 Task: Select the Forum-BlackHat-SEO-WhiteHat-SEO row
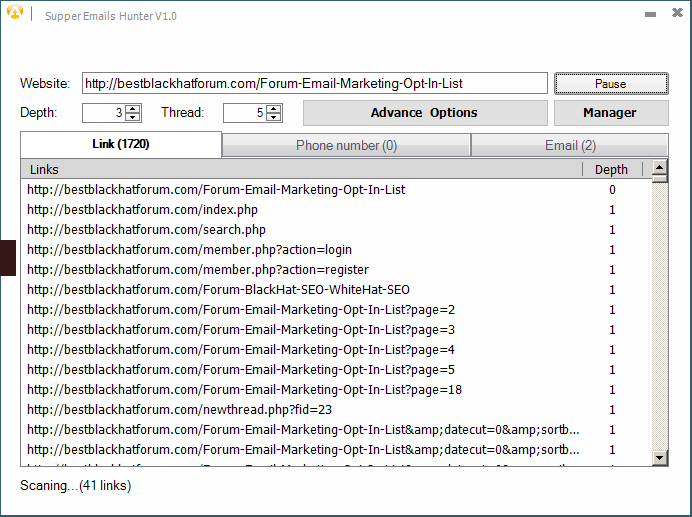[336, 290]
